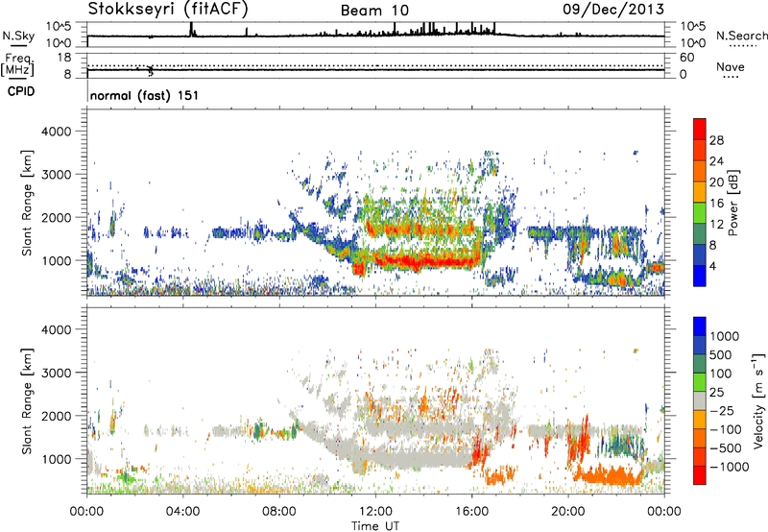Click the "18" tick on the frequency axis

click(64, 58)
